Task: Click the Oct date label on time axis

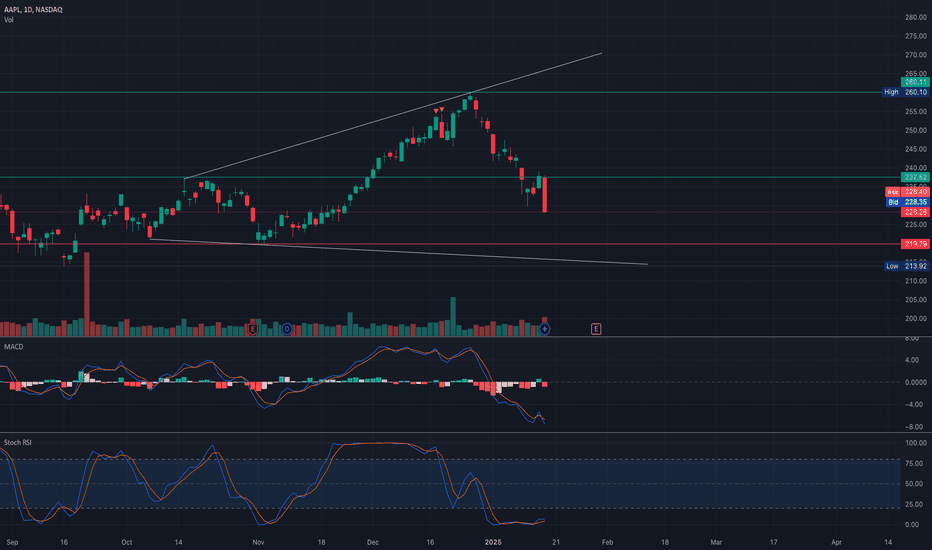Action: (x=126, y=542)
